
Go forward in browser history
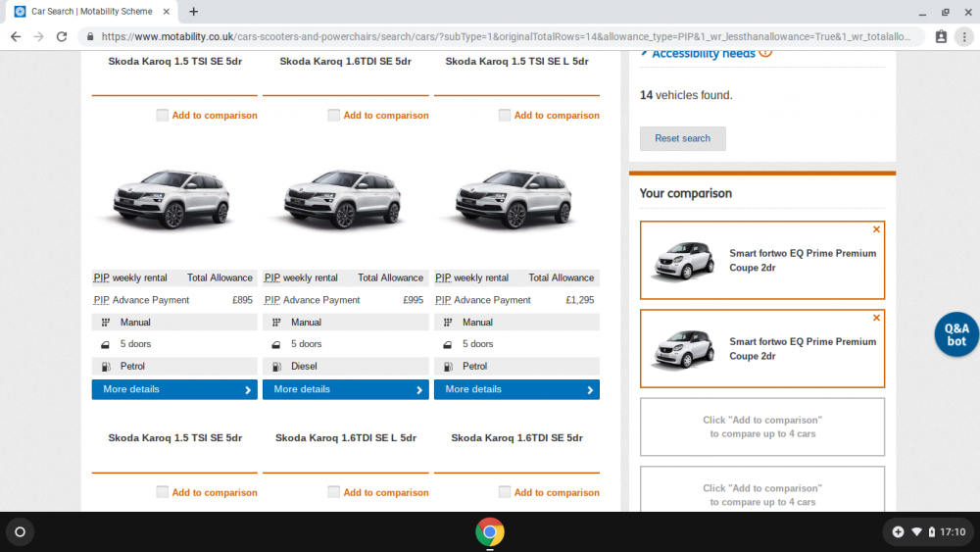coord(39,37)
